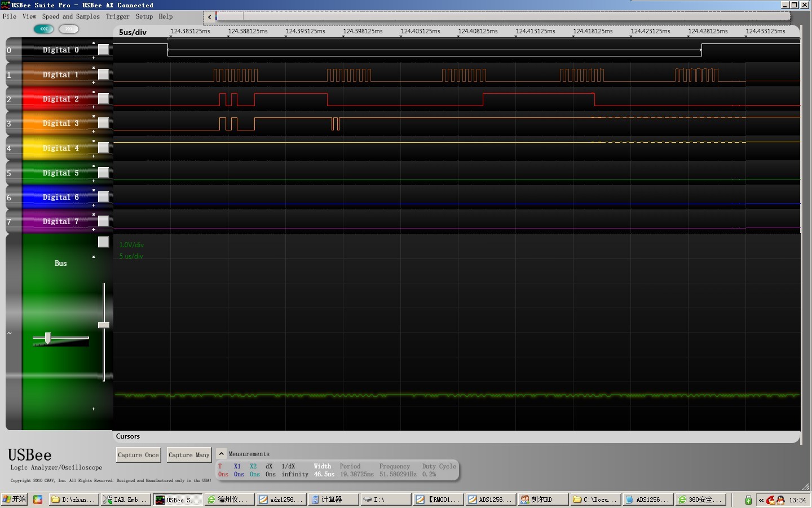812x508 pixels.
Task: Click the small plus on Digital 1 row
Action: pyautogui.click(x=94, y=82)
